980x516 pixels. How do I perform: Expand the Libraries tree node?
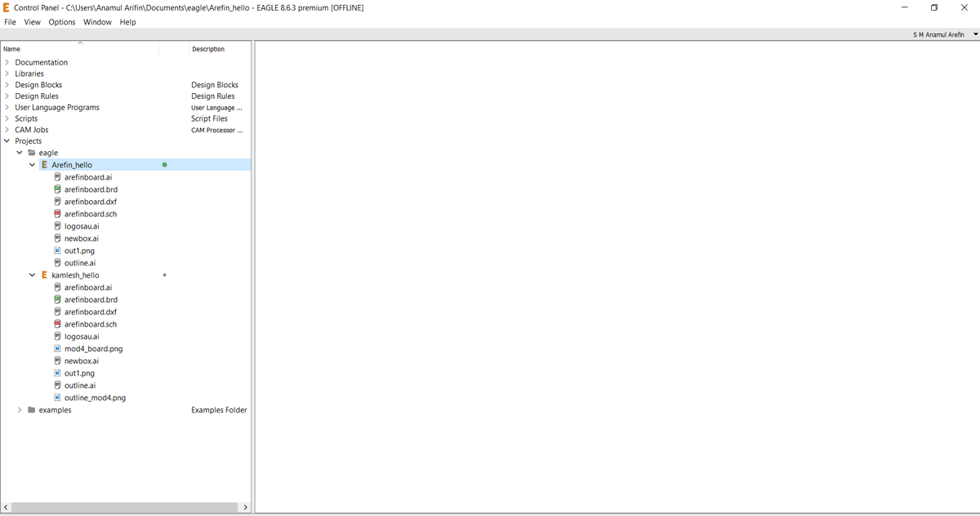[x=7, y=73]
